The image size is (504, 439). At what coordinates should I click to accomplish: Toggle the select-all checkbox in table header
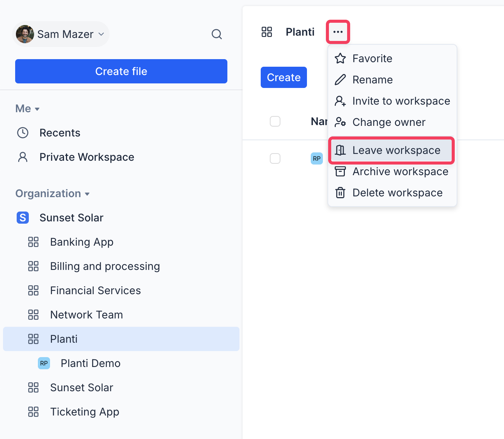pos(275,121)
